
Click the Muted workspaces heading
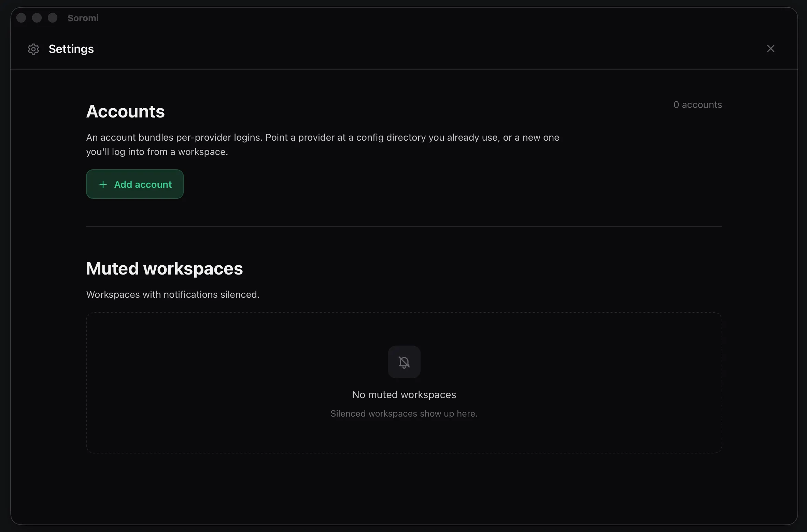[x=165, y=268]
